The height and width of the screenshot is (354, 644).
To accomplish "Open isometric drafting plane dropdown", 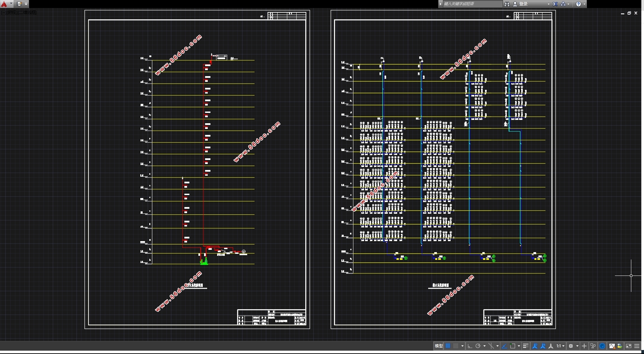I will click(x=497, y=346).
